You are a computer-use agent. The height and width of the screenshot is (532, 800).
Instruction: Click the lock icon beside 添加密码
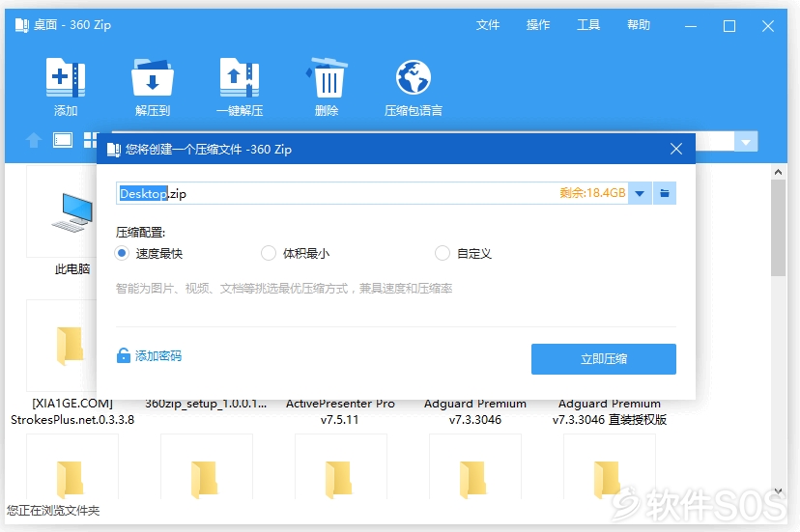coord(123,355)
